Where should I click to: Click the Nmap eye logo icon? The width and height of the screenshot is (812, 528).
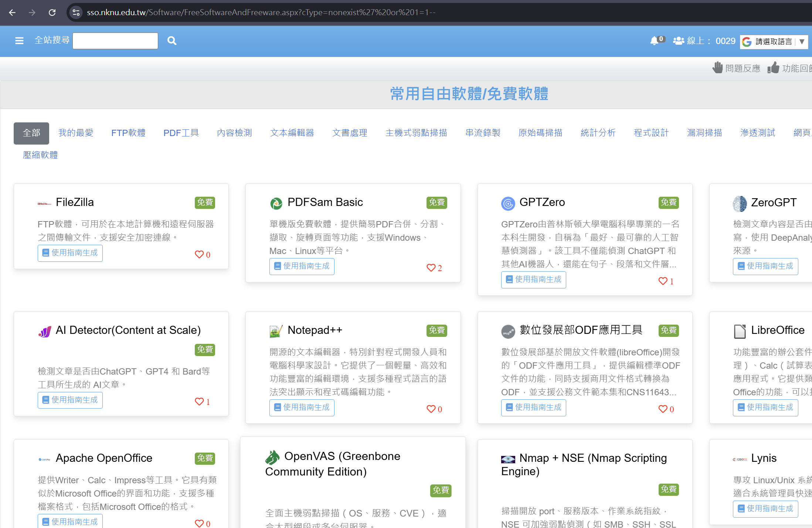[x=508, y=459]
